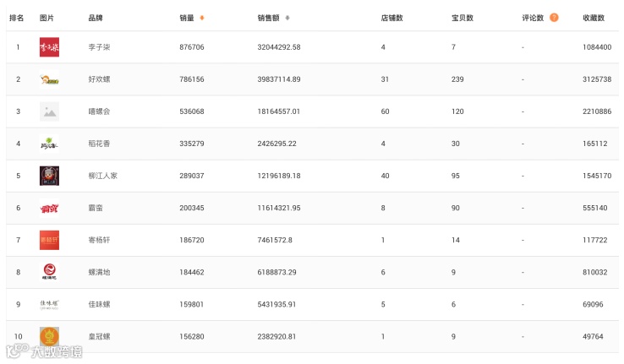This screenshot has width=624, height=364.
Task: Click favorites count 1084400
Action: [x=597, y=47]
